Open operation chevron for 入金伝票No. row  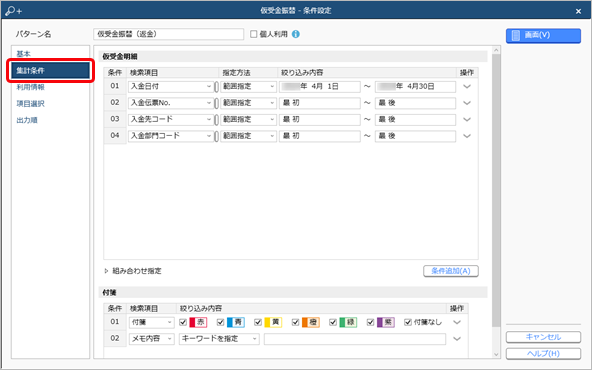tap(467, 103)
